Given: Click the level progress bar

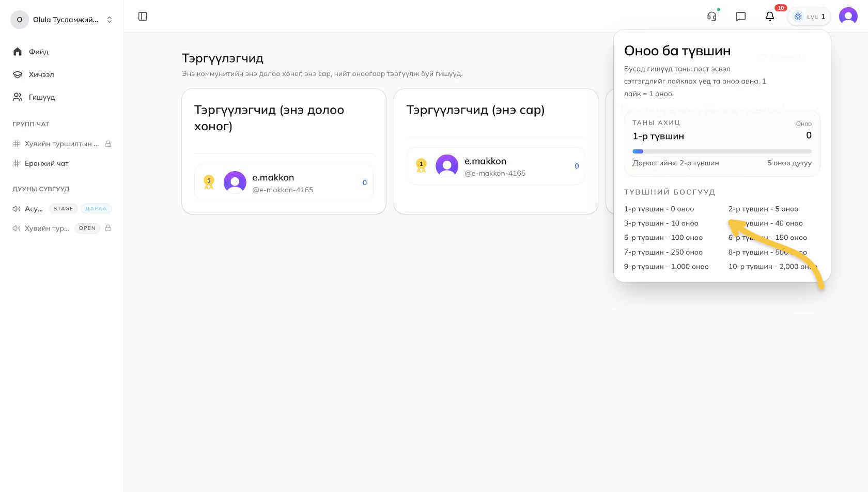Looking at the screenshot, I should tap(722, 151).
